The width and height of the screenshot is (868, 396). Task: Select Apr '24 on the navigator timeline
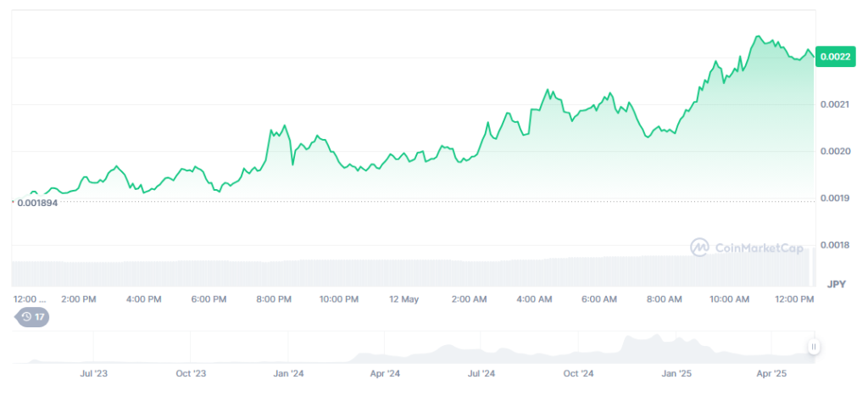click(386, 373)
